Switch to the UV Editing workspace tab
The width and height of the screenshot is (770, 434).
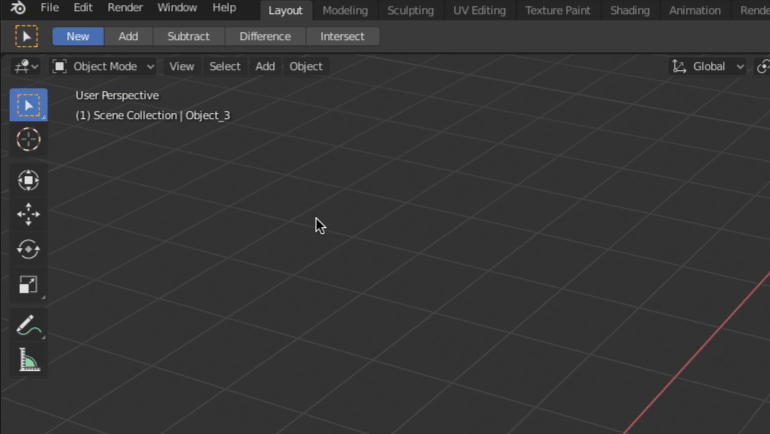pos(479,10)
